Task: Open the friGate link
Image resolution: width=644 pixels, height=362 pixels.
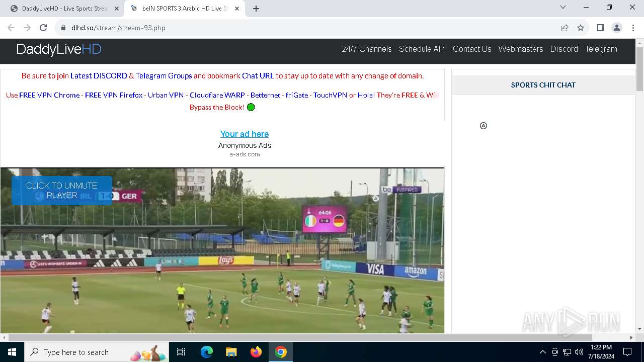Action: point(297,95)
